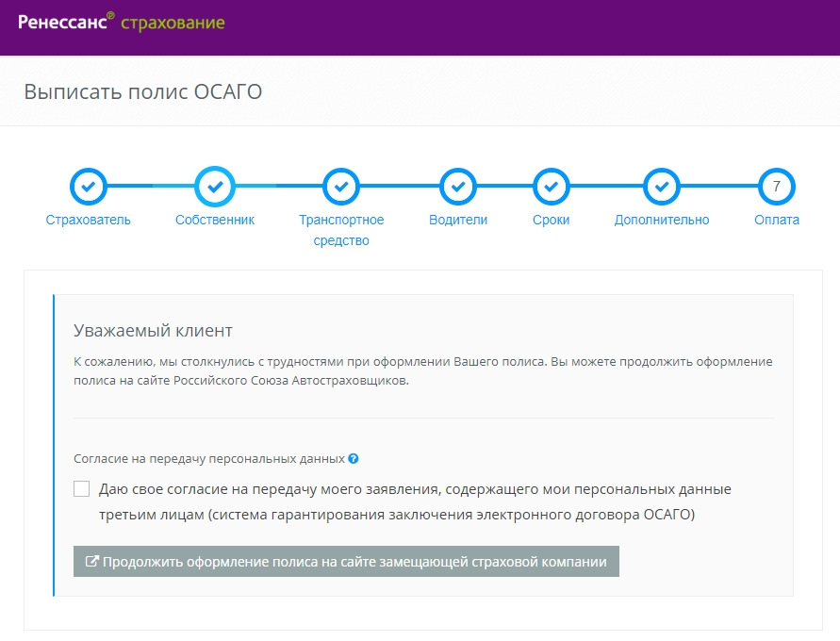The width and height of the screenshot is (840, 641).
Task: Click the Уважаемый клиент heading
Action: coord(154,331)
